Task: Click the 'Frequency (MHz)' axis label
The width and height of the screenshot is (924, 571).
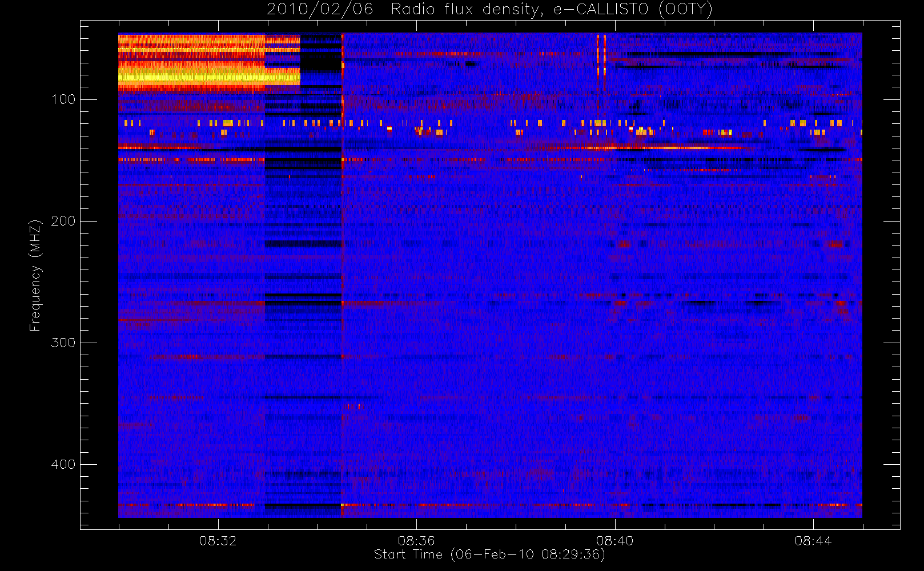Action: pyautogui.click(x=35, y=275)
